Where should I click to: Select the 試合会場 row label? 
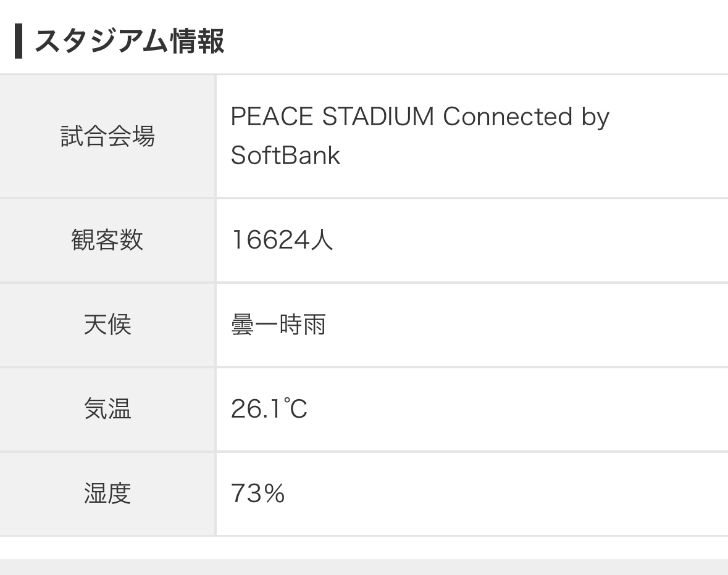(107, 136)
